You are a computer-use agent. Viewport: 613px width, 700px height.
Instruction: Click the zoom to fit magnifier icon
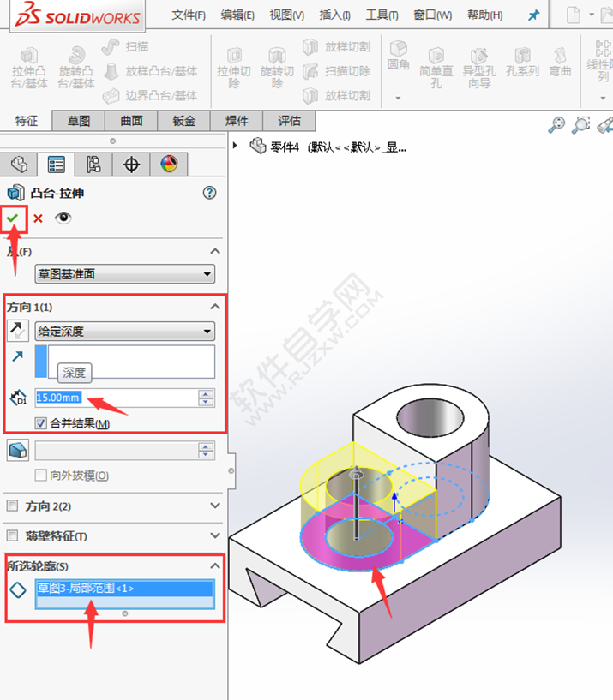[x=556, y=125]
